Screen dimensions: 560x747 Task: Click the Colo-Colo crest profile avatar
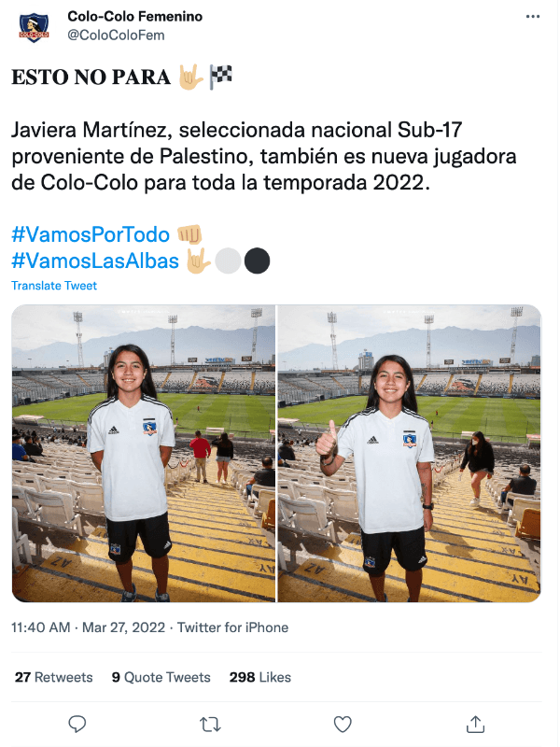click(34, 28)
